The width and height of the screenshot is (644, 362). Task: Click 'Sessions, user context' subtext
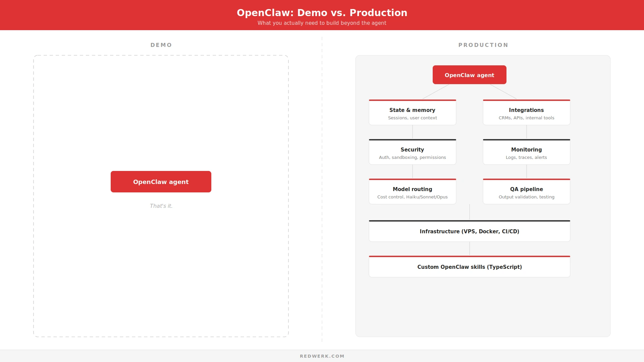coord(412,118)
